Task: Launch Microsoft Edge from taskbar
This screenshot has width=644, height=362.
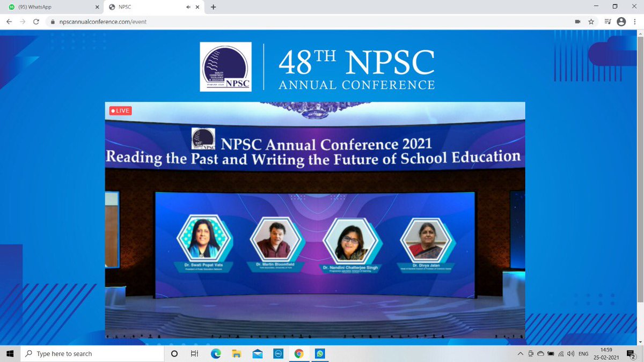Action: 215,353
